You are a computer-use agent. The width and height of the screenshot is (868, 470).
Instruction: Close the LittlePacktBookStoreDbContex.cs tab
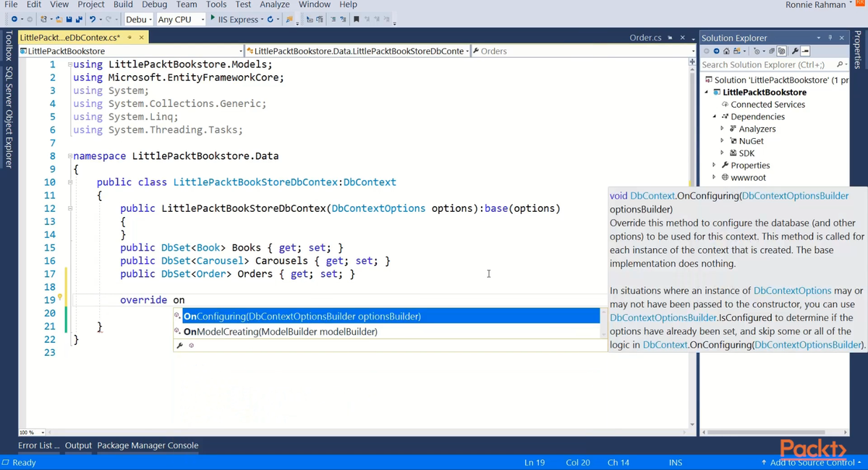coord(142,38)
